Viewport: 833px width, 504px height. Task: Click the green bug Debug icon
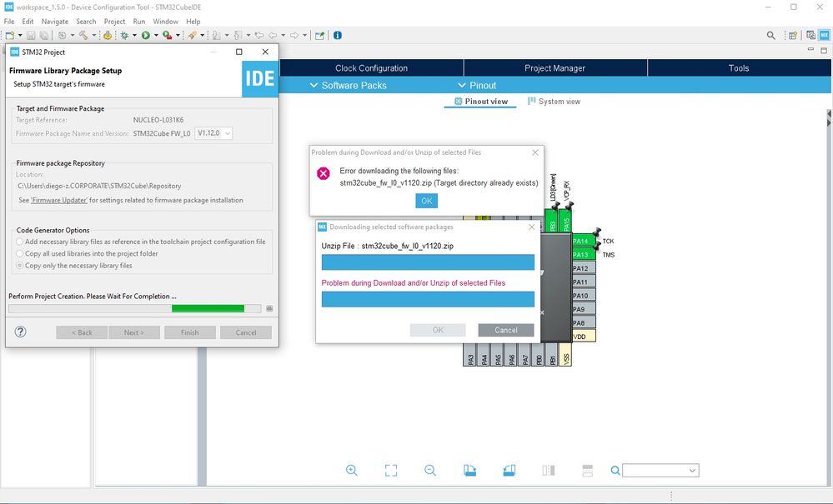(x=124, y=36)
